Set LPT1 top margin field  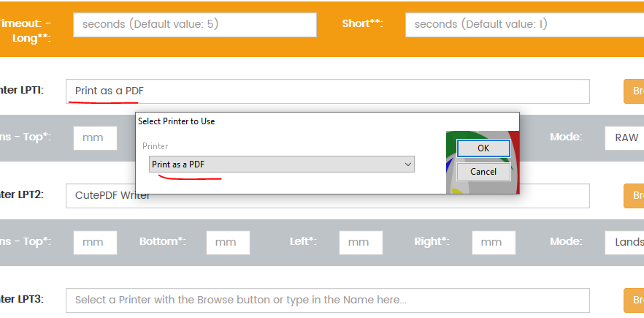pyautogui.click(x=95, y=138)
